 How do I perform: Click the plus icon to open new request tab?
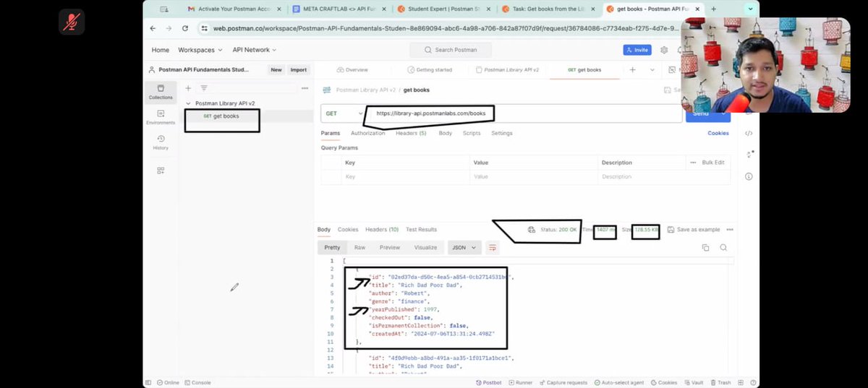click(x=633, y=70)
